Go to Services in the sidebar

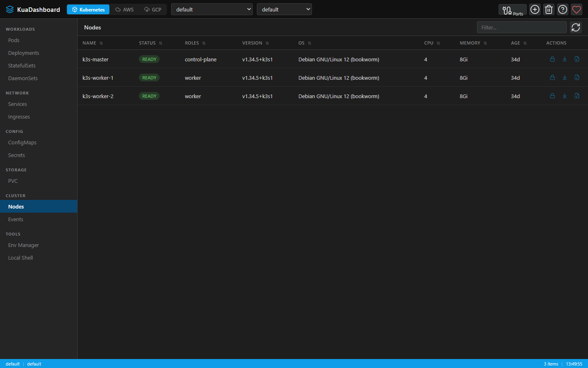pyautogui.click(x=38, y=104)
